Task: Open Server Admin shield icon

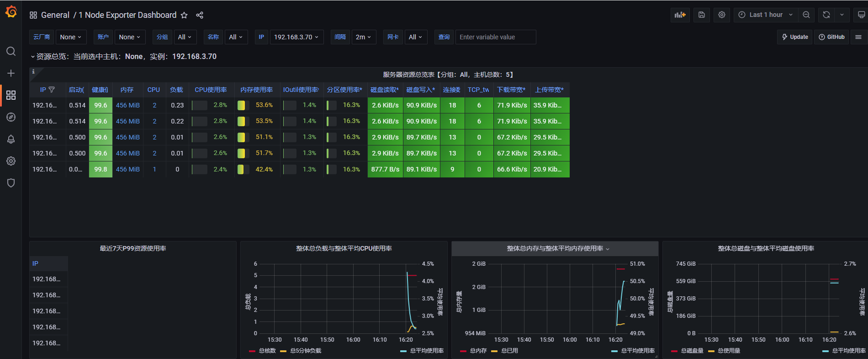Action: [11, 183]
